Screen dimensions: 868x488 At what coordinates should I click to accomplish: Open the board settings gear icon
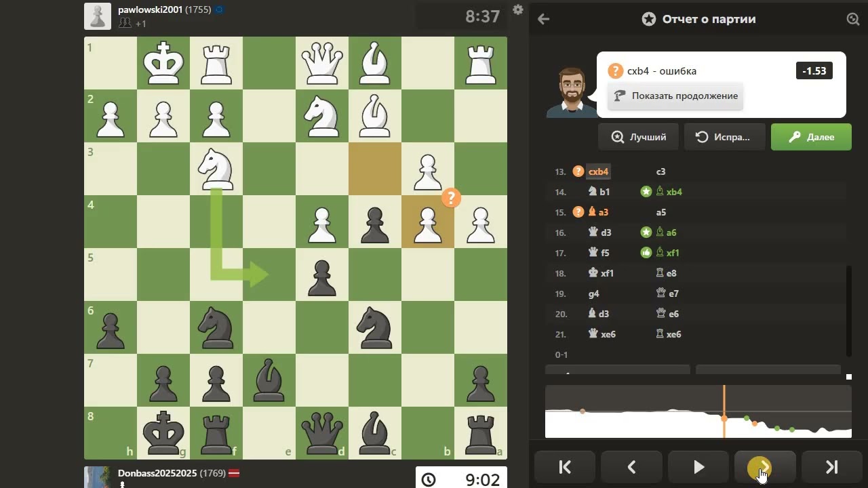(x=518, y=9)
